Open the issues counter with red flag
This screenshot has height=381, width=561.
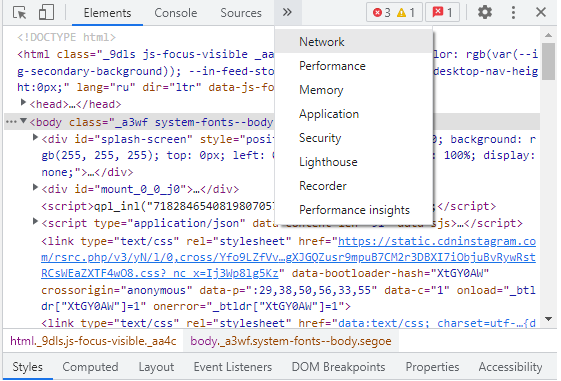(x=443, y=13)
